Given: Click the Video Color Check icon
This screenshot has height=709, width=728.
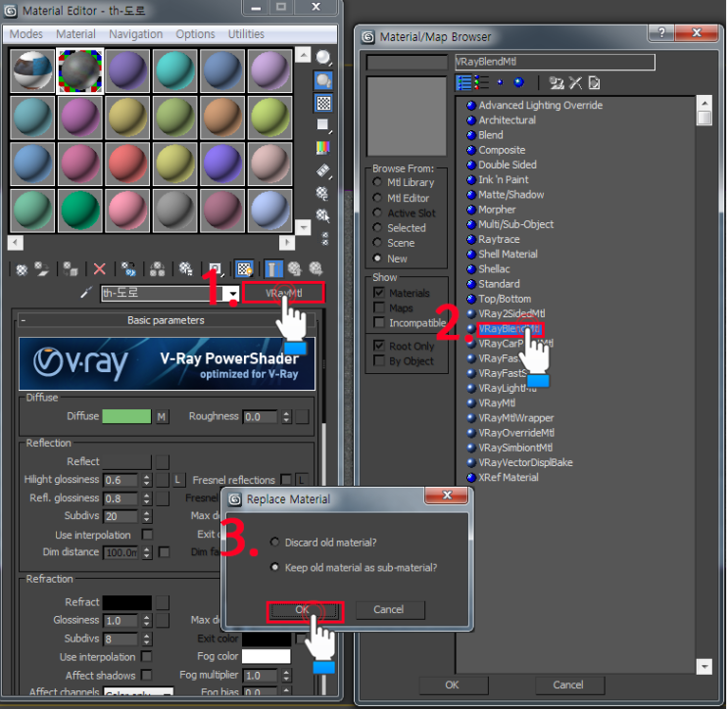Looking at the screenshot, I should coord(323,148).
